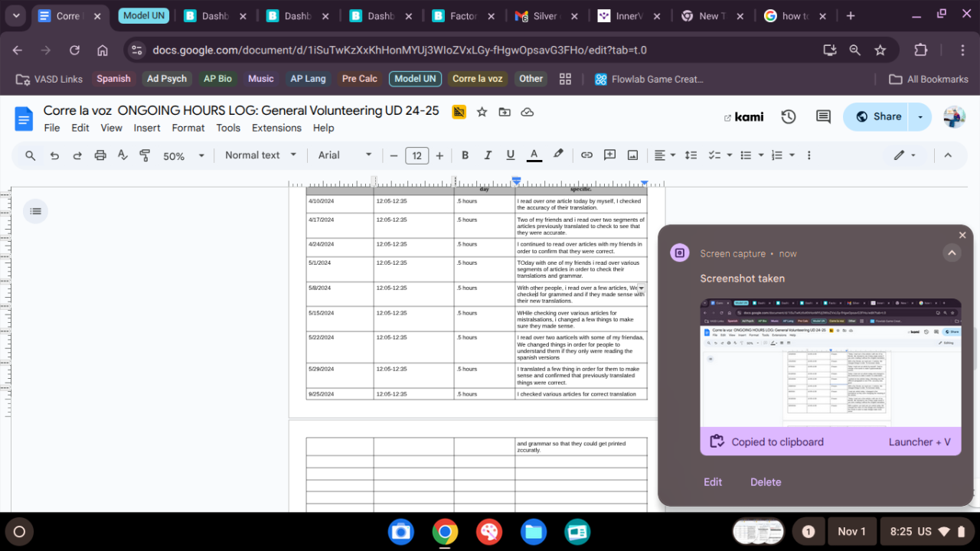Screen dimensions: 980x551
Task: Open the Arial font dropdown
Action: point(345,155)
